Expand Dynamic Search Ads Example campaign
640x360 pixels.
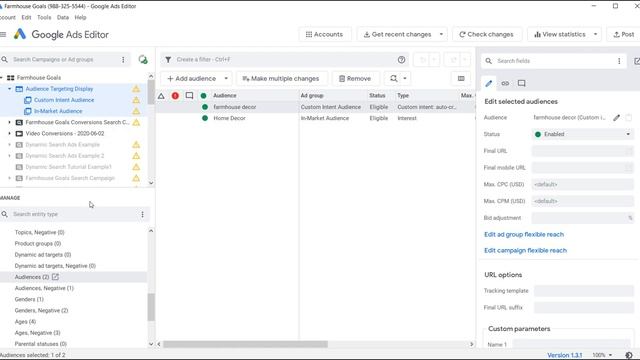tap(9, 144)
